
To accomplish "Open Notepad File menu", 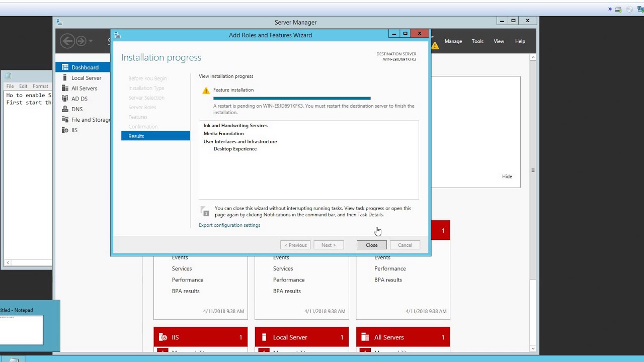I will point(10,86).
